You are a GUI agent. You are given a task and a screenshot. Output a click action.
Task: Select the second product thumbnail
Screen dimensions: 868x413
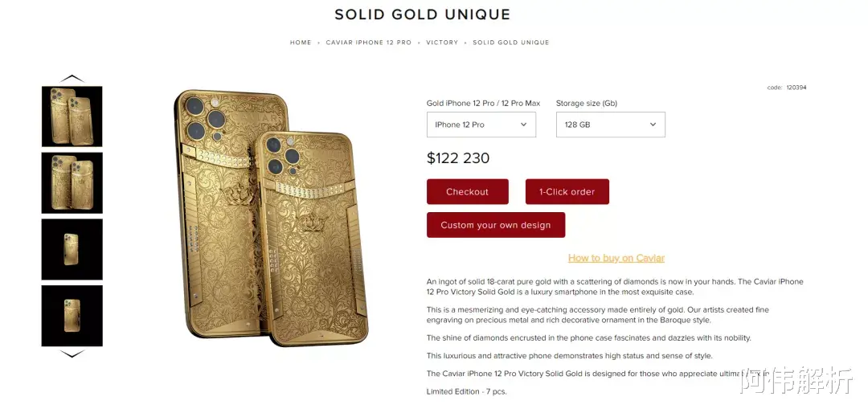click(x=72, y=182)
